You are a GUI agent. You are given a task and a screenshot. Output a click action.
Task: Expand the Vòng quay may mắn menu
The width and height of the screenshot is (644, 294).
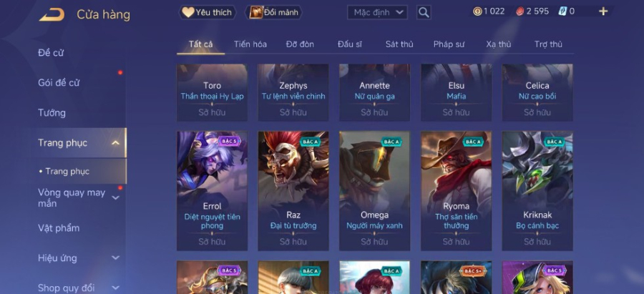(x=116, y=198)
